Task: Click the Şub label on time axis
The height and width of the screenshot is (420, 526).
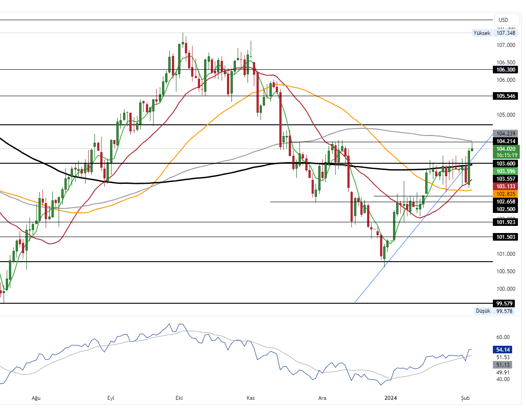Action: click(466, 398)
